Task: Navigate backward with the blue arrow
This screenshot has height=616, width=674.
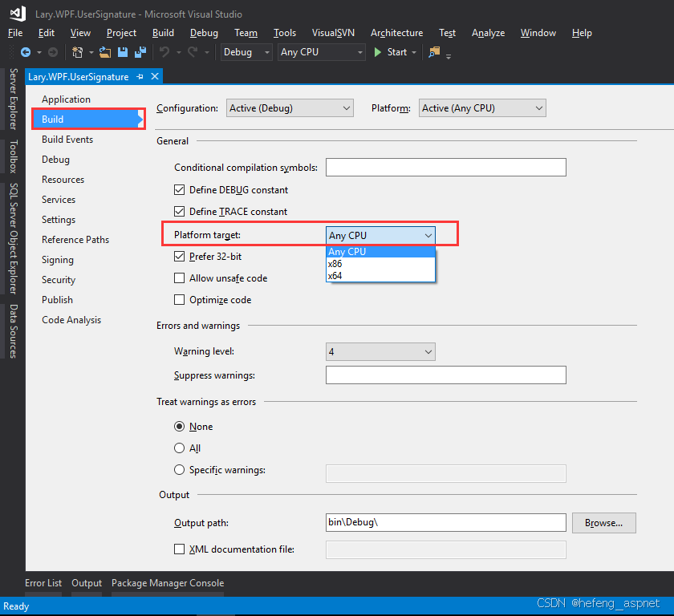Action: coord(26,52)
